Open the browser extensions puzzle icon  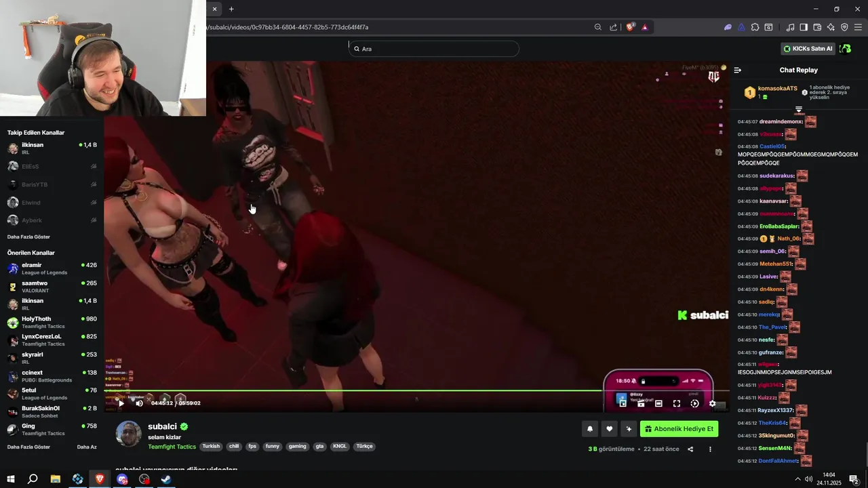(755, 27)
